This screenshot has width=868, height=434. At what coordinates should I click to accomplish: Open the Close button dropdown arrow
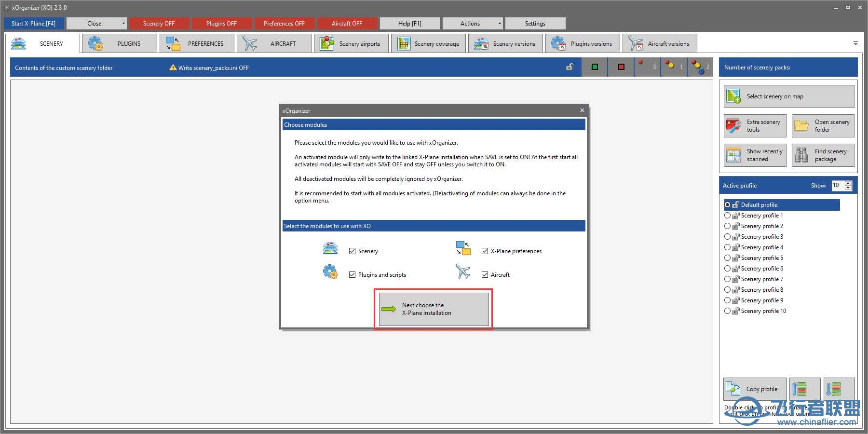point(123,23)
